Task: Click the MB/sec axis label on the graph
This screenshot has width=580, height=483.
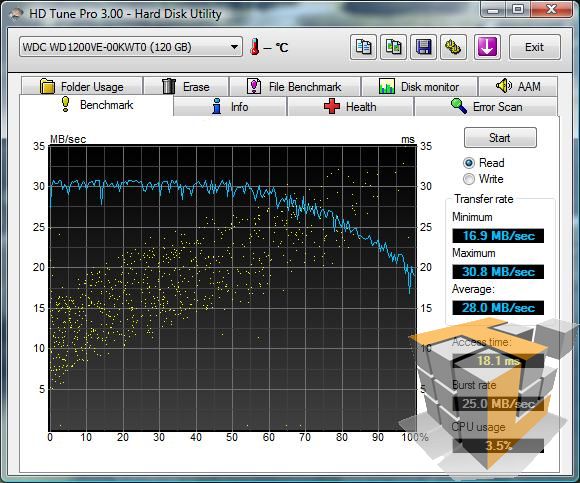Action: point(68,139)
